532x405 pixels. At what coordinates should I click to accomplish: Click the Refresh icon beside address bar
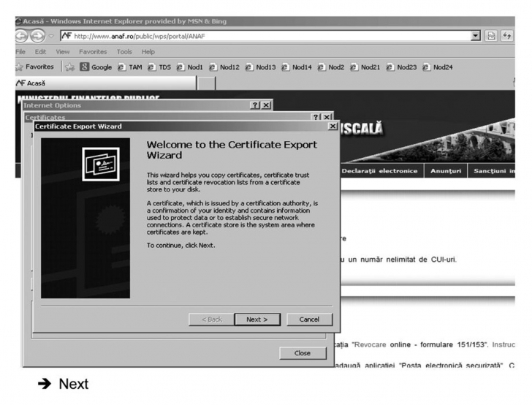[x=514, y=36]
